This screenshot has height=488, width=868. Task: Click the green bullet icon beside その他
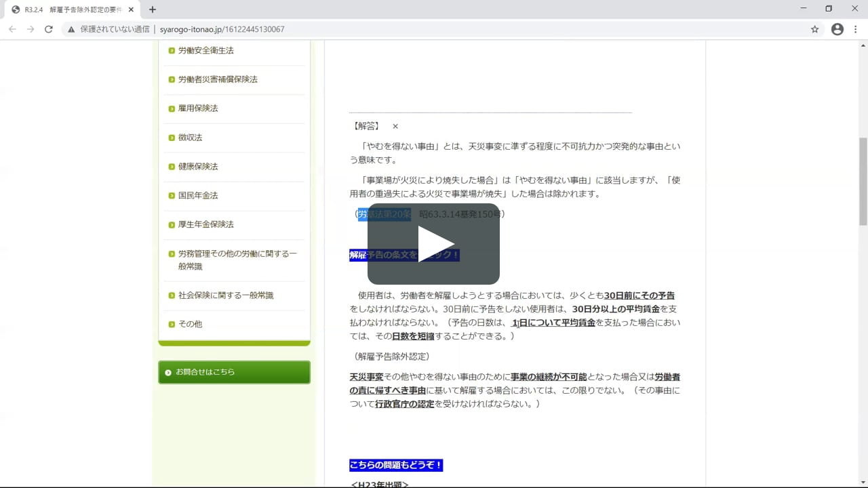tap(172, 325)
